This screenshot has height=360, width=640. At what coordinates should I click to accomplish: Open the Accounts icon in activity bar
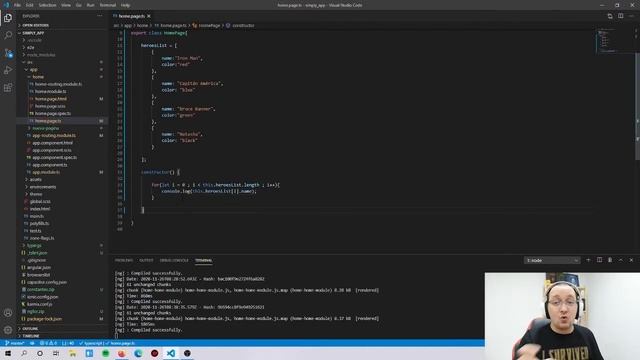8,313
